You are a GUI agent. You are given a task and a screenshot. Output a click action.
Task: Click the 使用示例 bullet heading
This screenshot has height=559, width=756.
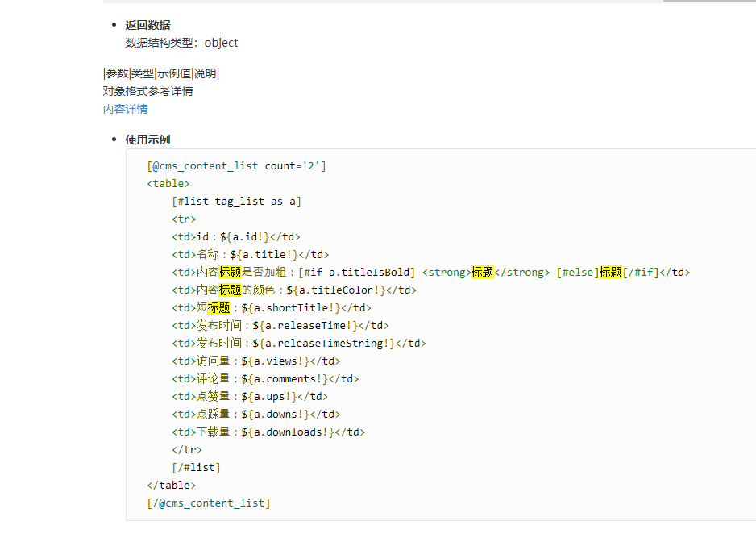[147, 140]
